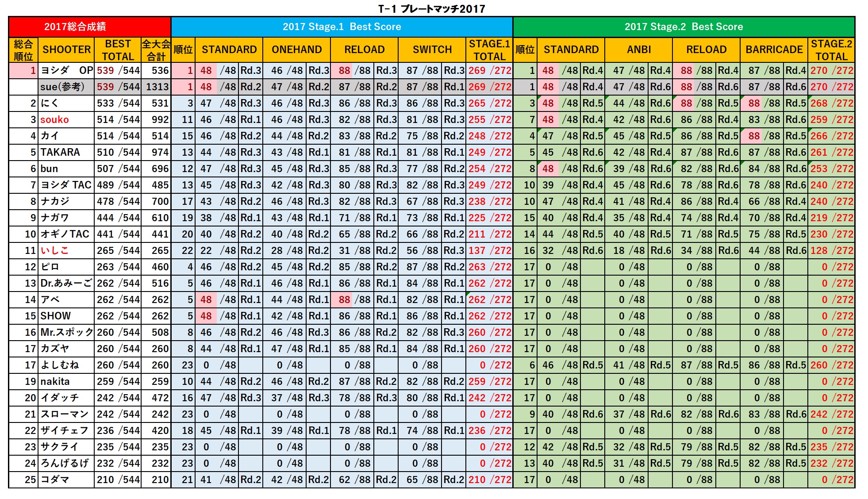The image size is (868, 499).
Task: Select shooter name ピロ
Action: coord(50,267)
